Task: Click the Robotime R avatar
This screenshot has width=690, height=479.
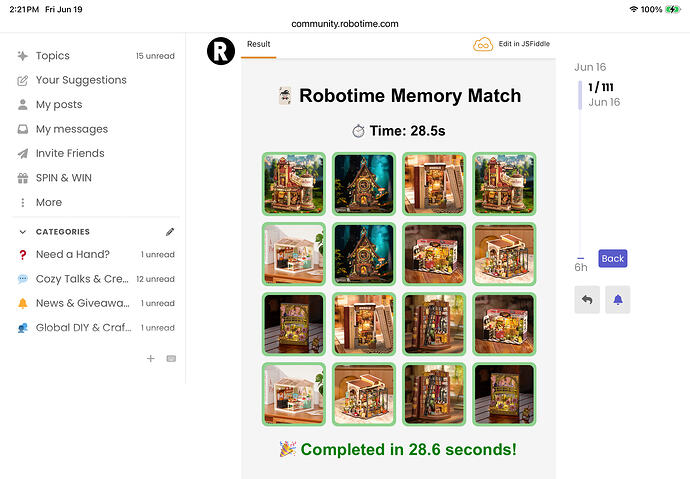Action: click(220, 51)
